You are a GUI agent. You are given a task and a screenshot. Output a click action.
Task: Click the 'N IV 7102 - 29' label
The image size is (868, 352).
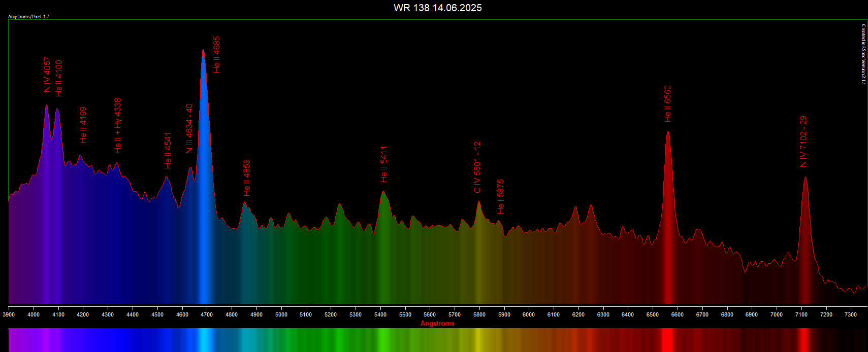point(803,142)
